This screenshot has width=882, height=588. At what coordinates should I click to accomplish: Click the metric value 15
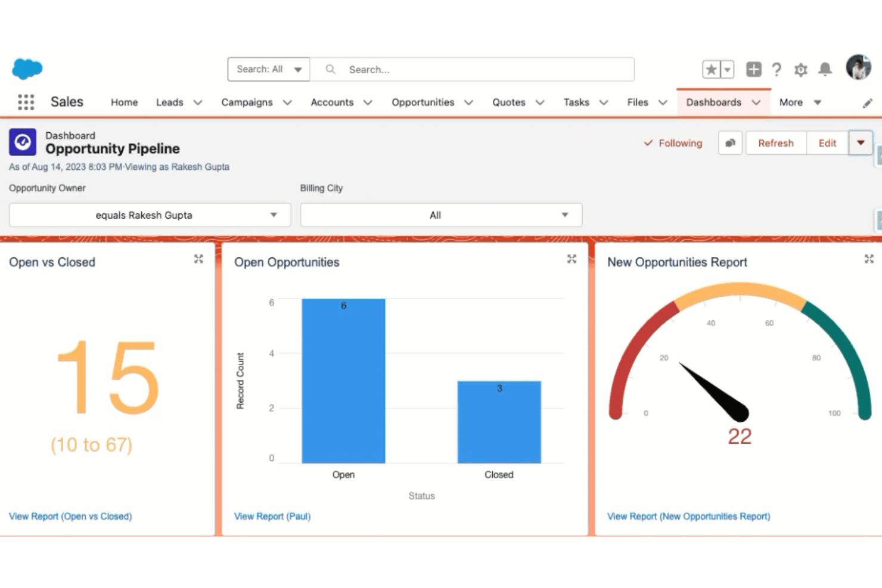(x=108, y=377)
